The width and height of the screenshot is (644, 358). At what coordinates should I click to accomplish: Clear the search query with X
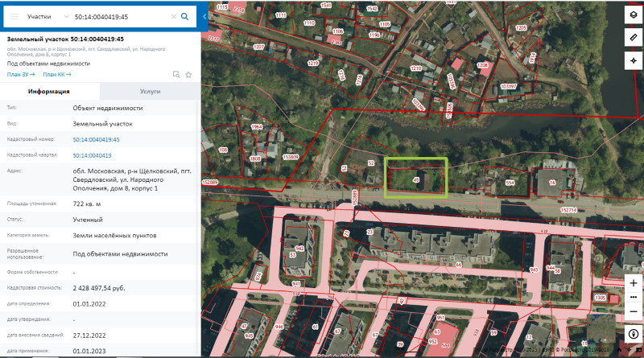(x=174, y=16)
